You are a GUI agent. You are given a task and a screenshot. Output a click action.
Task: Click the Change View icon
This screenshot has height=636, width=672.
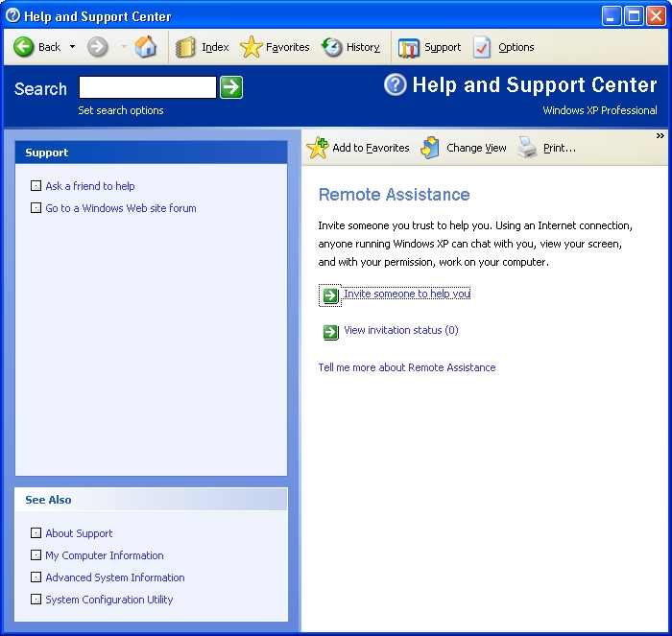pos(430,148)
